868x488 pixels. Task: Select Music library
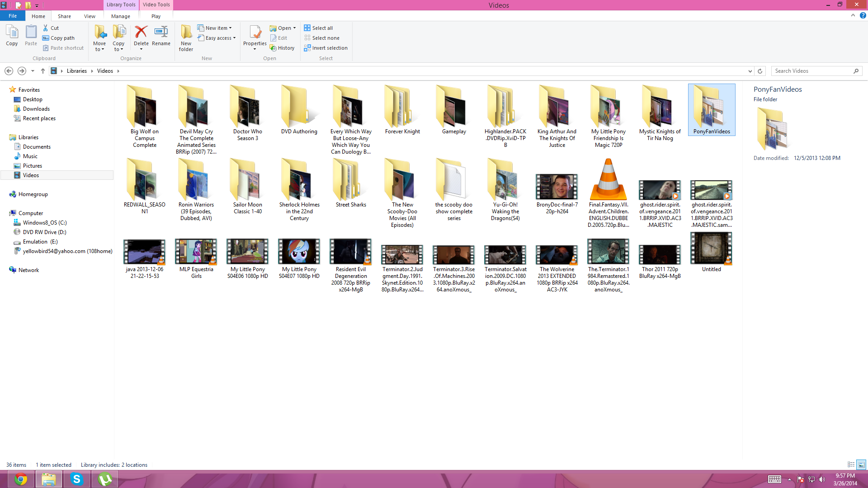(30, 156)
